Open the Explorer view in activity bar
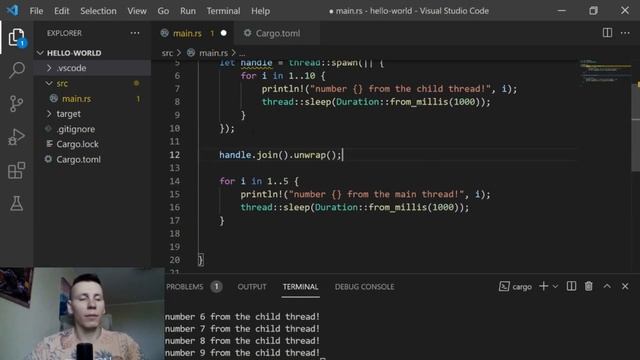Screen dimensions: 640x360 point(16,38)
